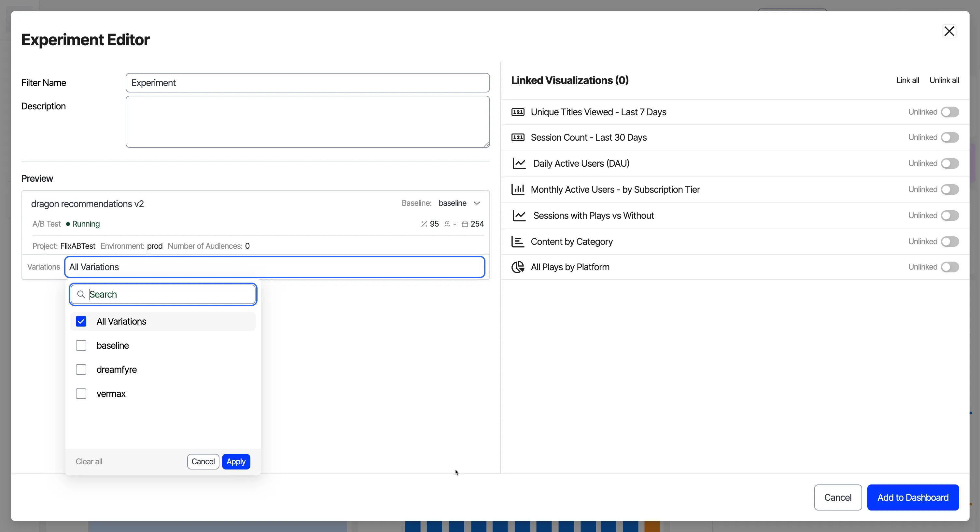Click the green Running status dot
980x532 pixels.
(x=68, y=224)
